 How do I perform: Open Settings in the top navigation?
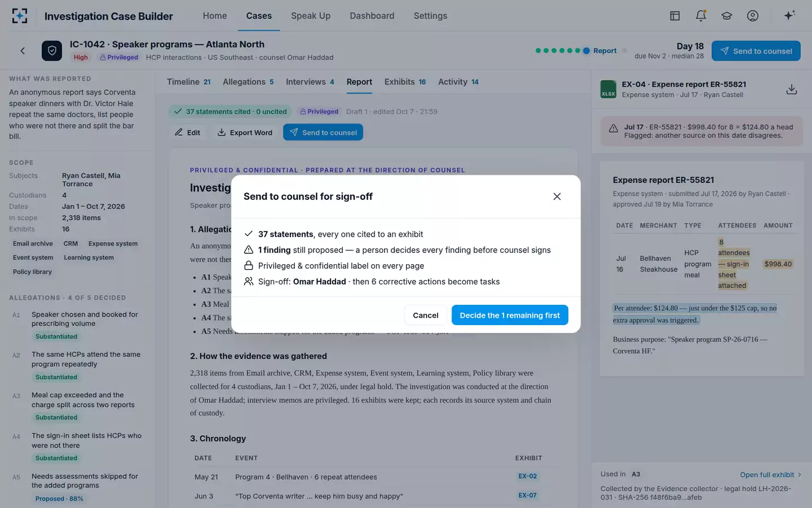[430, 16]
